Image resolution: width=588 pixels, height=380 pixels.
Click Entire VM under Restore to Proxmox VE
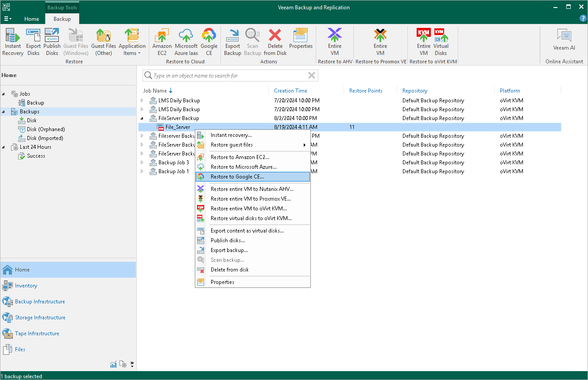click(x=380, y=42)
